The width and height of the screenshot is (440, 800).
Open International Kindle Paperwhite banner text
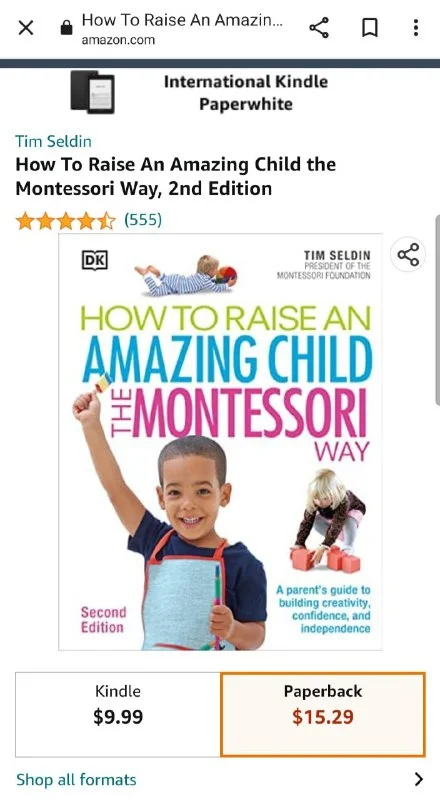(x=246, y=93)
